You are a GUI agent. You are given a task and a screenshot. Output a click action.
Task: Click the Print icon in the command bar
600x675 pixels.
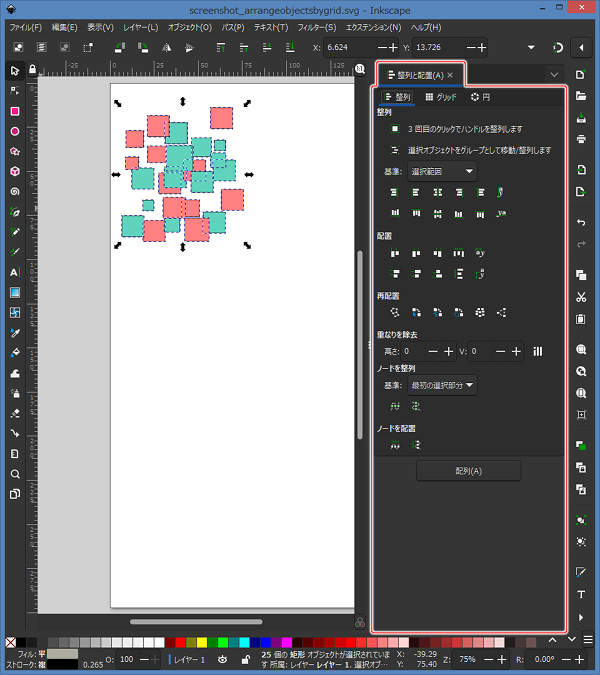click(x=581, y=138)
